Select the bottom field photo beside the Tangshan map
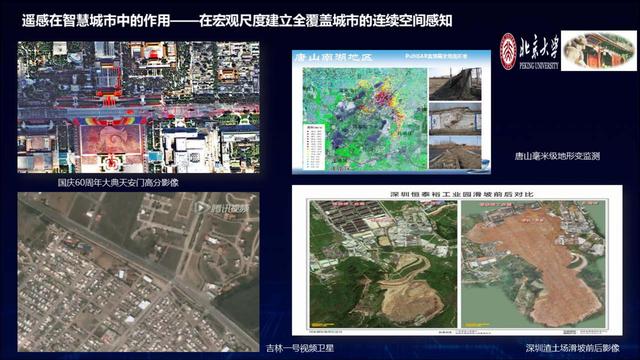The height and width of the screenshot is (360, 640). pyautogui.click(x=455, y=153)
